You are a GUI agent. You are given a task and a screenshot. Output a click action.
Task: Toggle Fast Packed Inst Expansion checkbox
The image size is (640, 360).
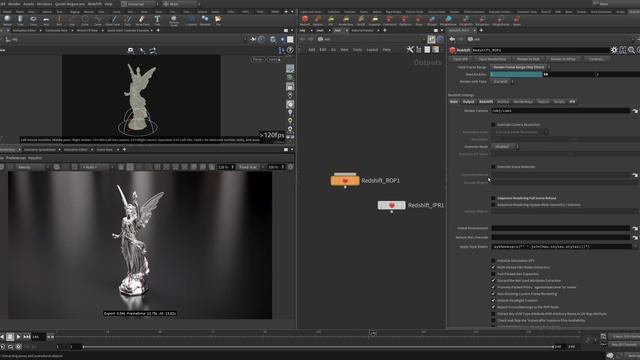coord(493,274)
